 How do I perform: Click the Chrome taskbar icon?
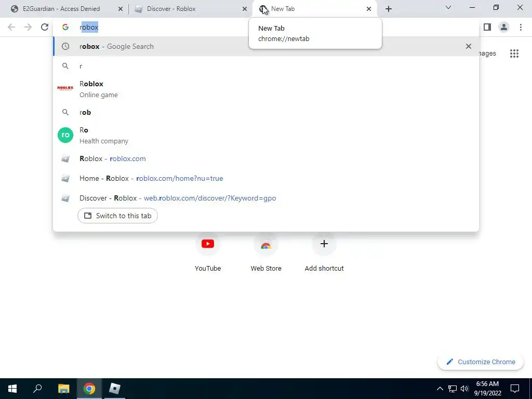(89, 389)
